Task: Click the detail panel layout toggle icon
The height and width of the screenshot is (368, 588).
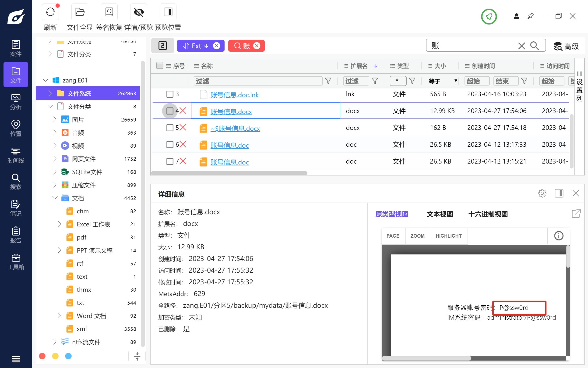Action: [559, 193]
